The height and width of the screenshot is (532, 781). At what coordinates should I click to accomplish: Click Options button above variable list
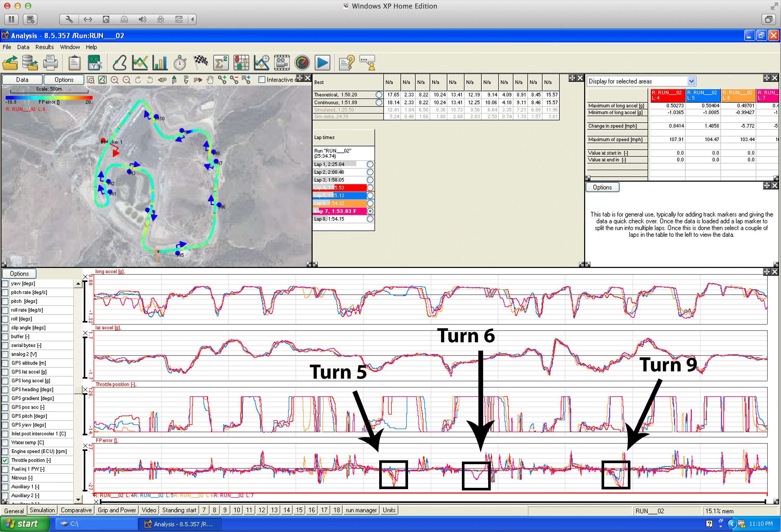click(x=19, y=273)
